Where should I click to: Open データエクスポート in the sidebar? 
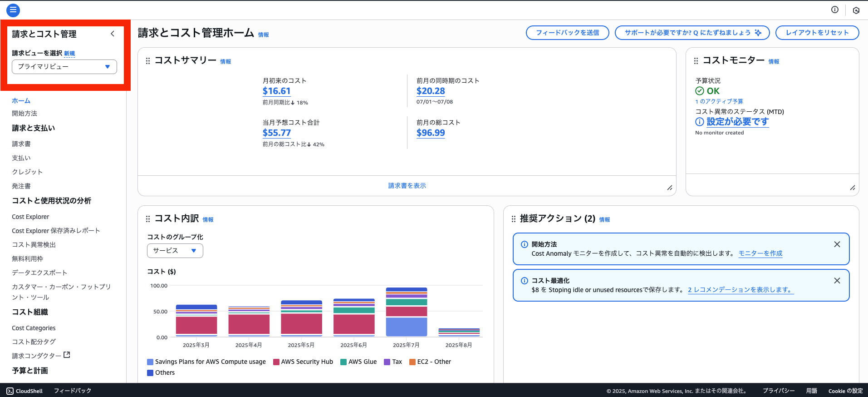click(x=39, y=273)
